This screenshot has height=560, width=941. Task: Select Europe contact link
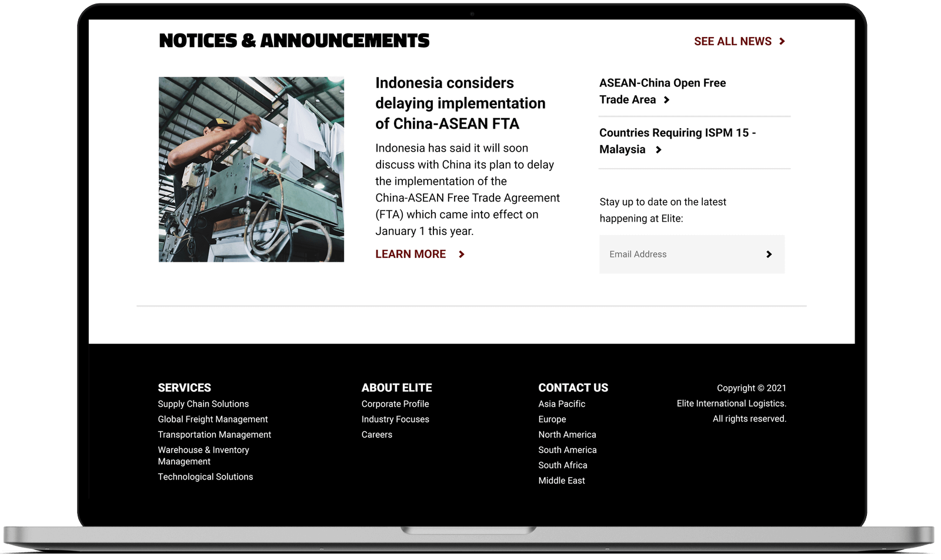point(552,420)
